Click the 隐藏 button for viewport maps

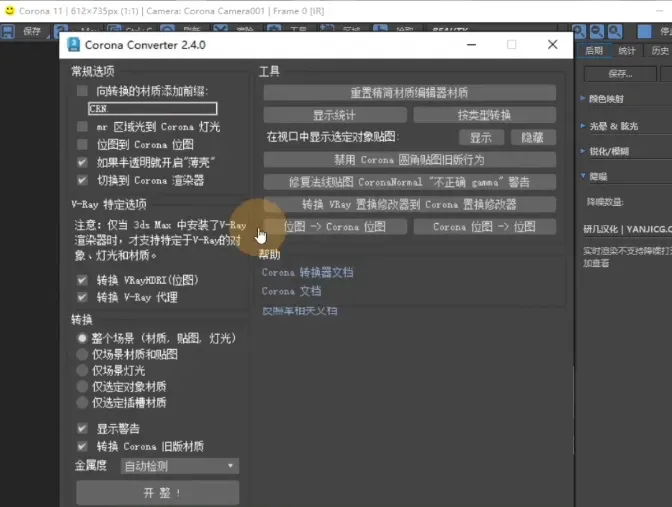[533, 138]
